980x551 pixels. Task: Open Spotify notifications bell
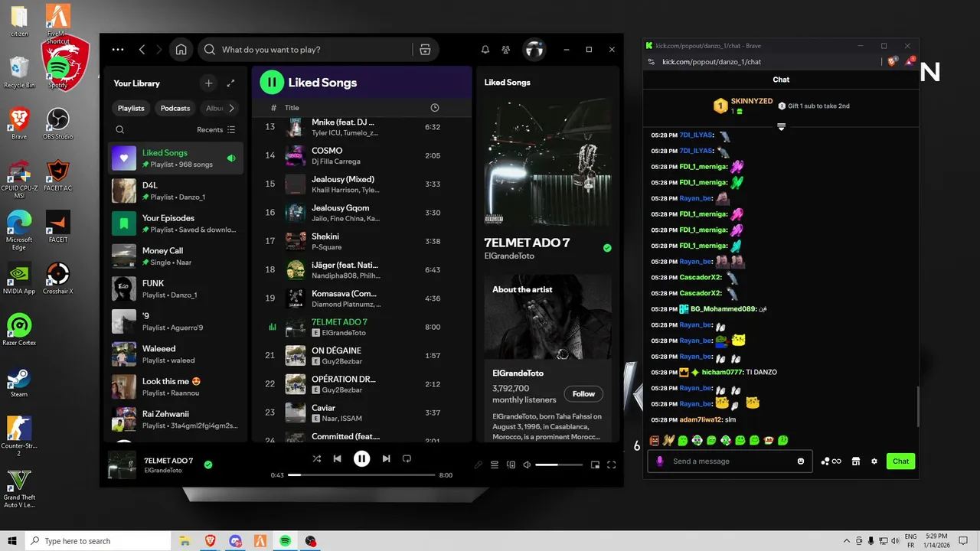coord(485,50)
